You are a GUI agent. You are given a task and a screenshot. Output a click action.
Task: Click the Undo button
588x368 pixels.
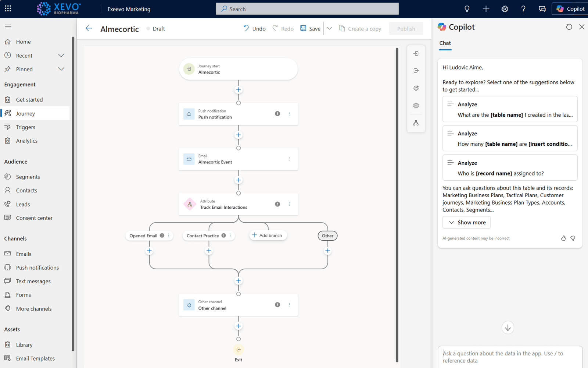point(254,29)
